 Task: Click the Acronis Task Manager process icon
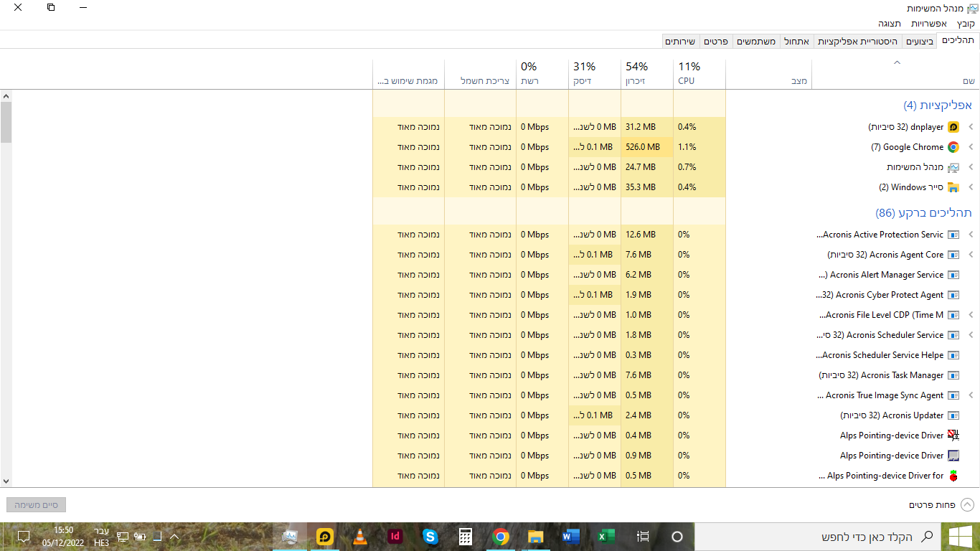(x=953, y=375)
